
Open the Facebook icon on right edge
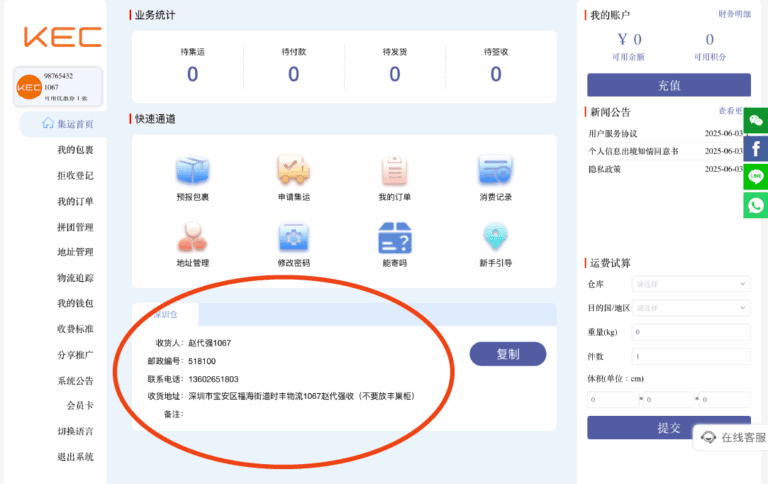pyautogui.click(x=756, y=149)
